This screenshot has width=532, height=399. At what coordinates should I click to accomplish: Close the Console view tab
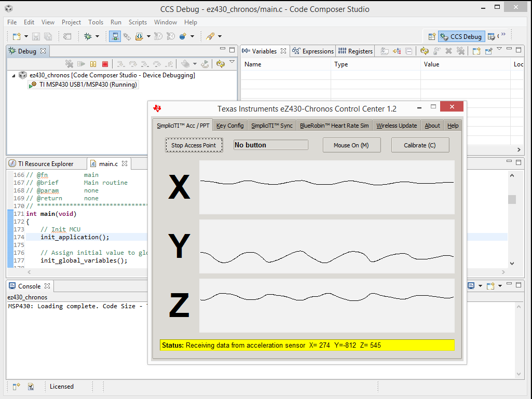(x=47, y=286)
